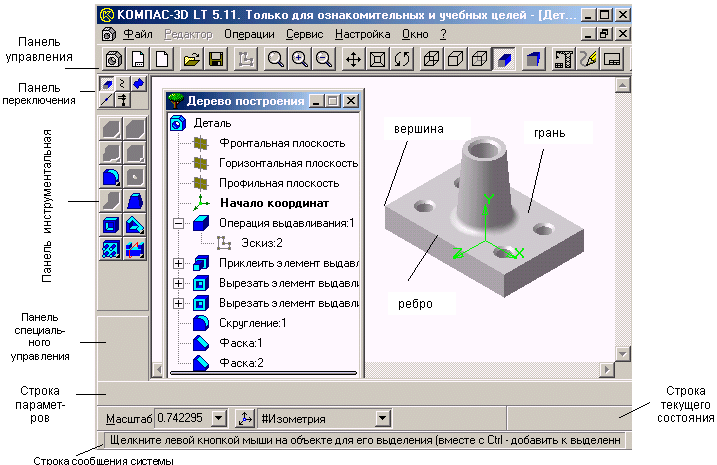717x465 pixels.
Task: Select the Draft tool
Action: [x=135, y=201]
